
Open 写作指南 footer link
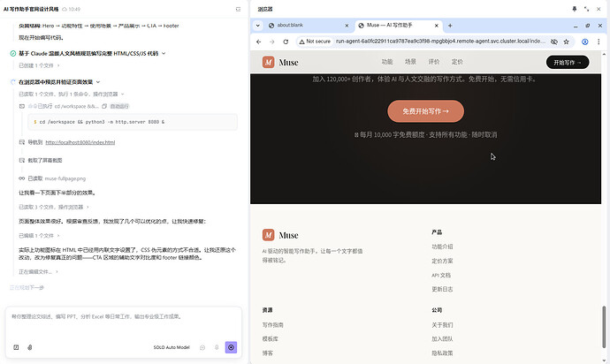(x=272, y=325)
